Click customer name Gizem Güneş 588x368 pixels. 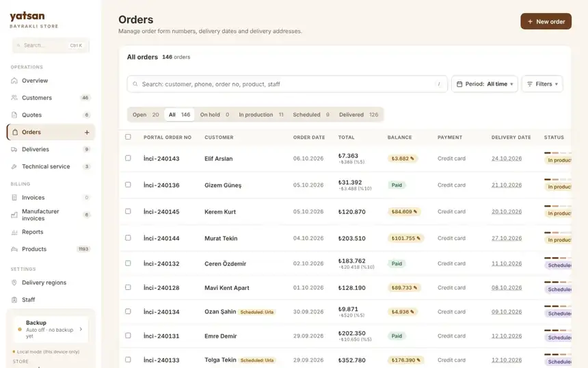pos(223,185)
